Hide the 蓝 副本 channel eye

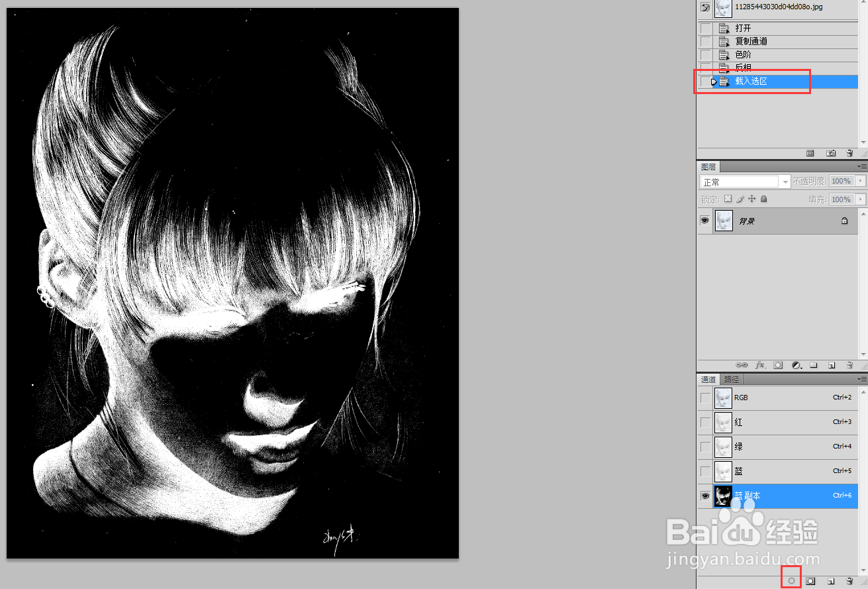click(706, 496)
